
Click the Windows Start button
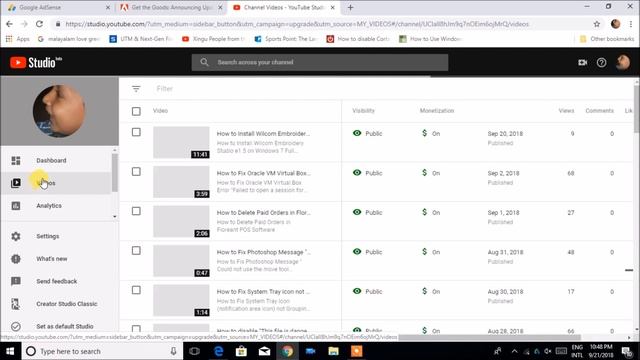10,351
